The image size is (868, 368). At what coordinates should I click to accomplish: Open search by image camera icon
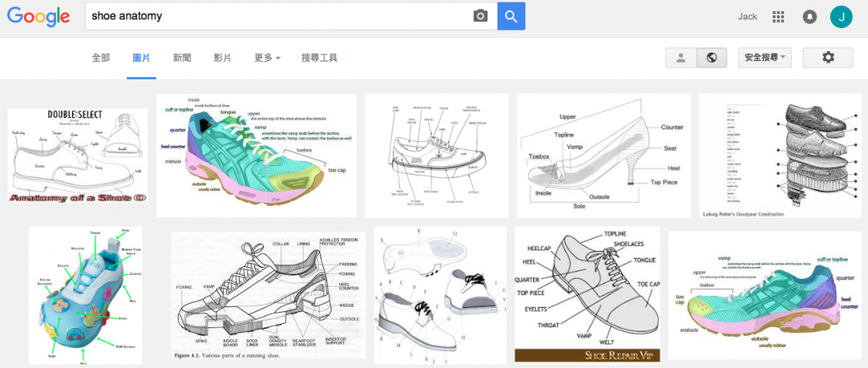tap(481, 16)
